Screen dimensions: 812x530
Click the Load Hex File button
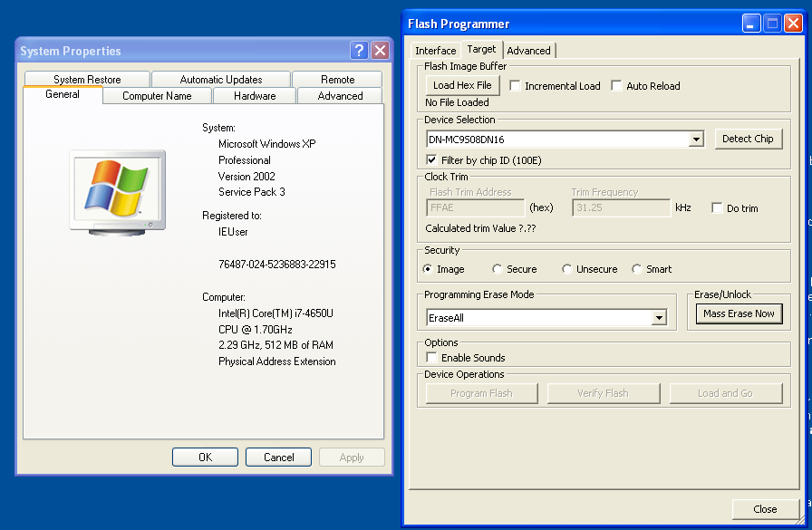[x=462, y=85]
